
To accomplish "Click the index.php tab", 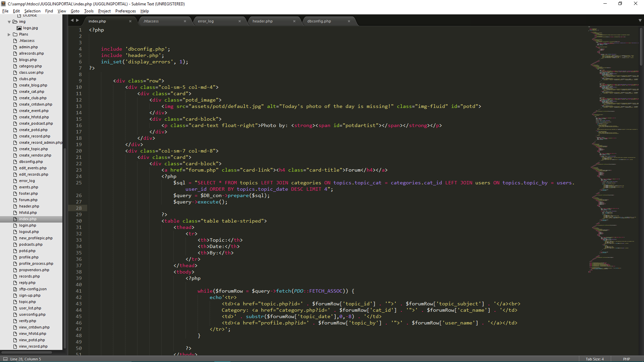I will point(97,21).
